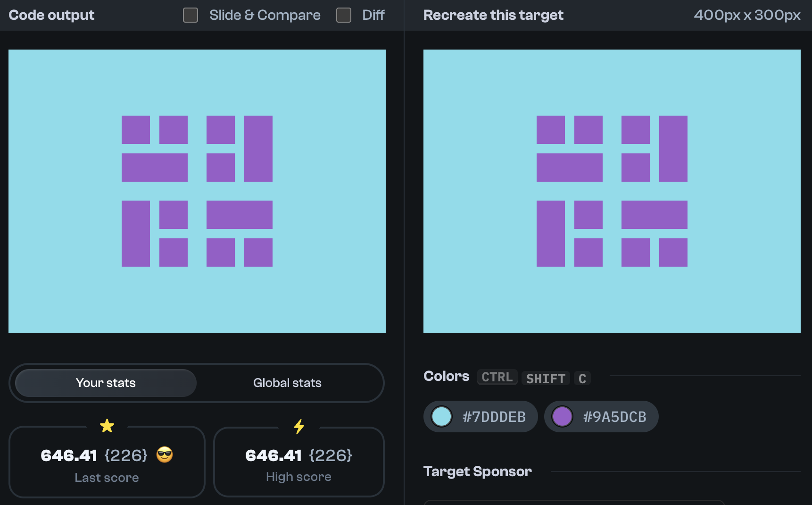Click the SHIFT key badge in Colors section
Image resolution: width=812 pixels, height=505 pixels.
pyautogui.click(x=545, y=378)
